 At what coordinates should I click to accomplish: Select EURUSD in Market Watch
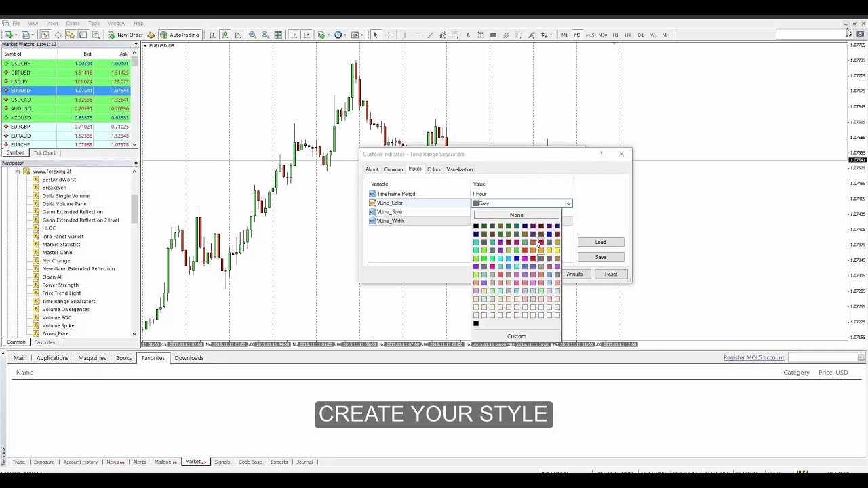(x=68, y=90)
